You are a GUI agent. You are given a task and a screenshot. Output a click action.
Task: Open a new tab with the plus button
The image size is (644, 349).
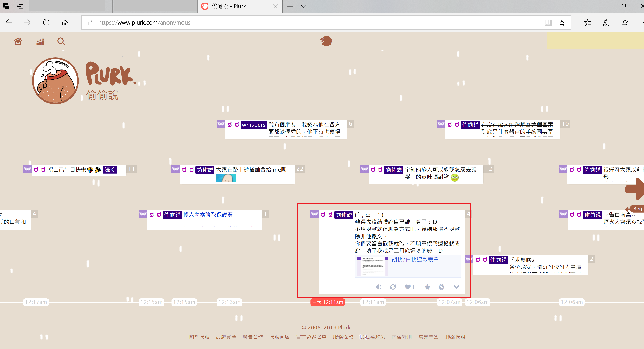pos(290,6)
